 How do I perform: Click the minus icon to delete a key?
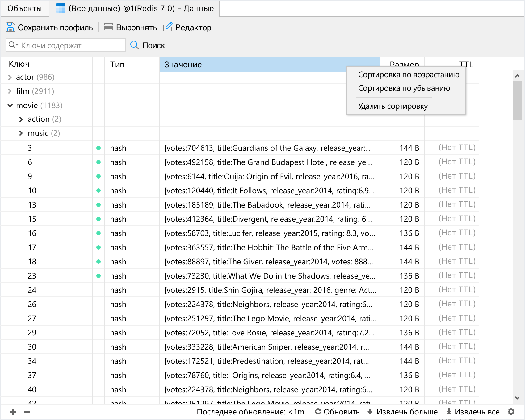coord(27,412)
